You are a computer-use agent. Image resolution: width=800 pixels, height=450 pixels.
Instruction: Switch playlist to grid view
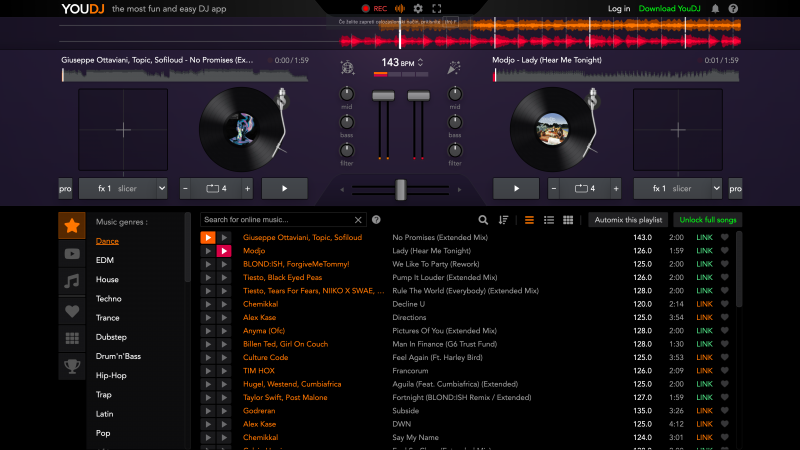tap(568, 220)
